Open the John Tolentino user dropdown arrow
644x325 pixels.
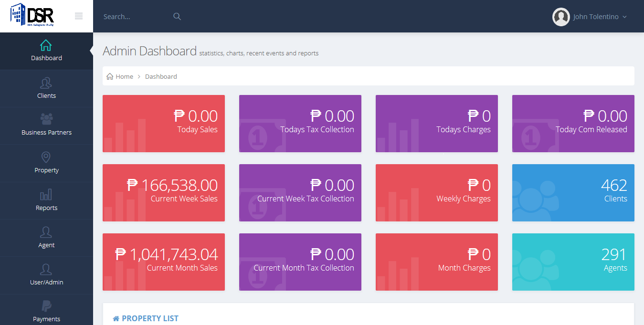coord(624,17)
